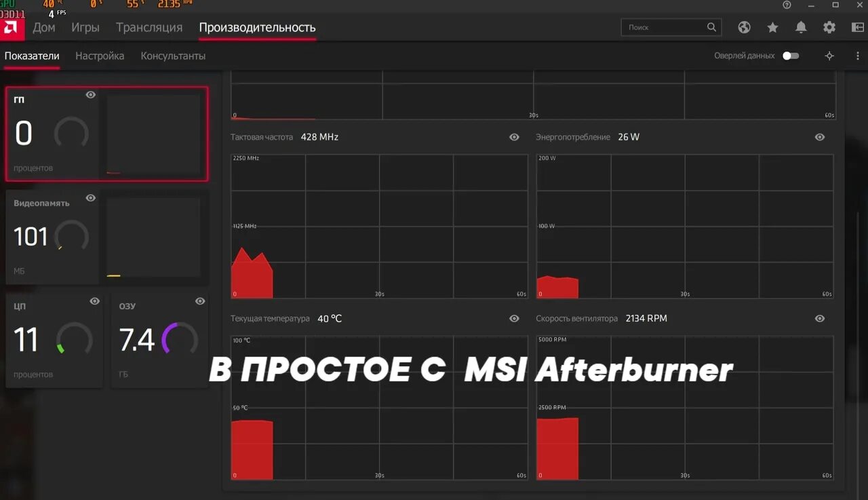The image size is (868, 500).
Task: Switch to Консультанты sub-tab
Action: (x=173, y=56)
